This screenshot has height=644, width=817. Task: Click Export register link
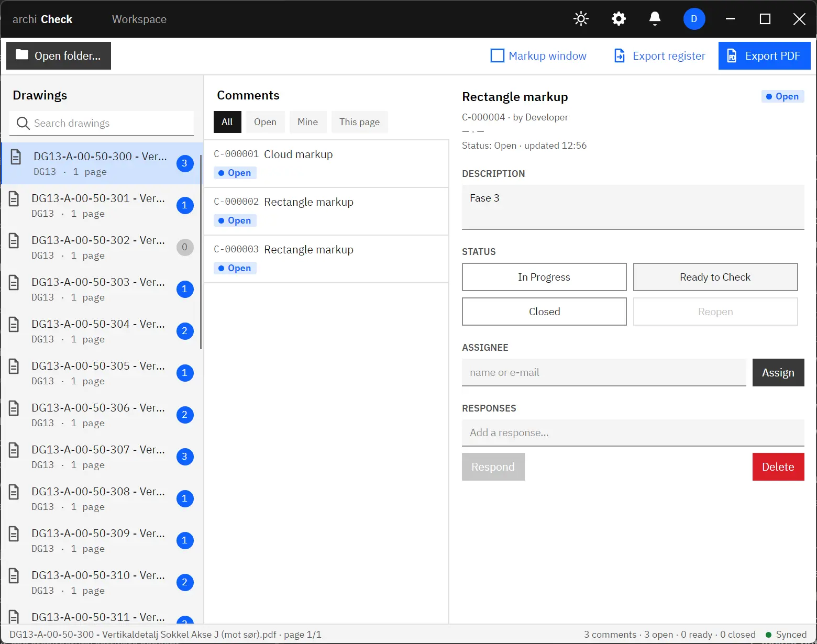coord(659,55)
